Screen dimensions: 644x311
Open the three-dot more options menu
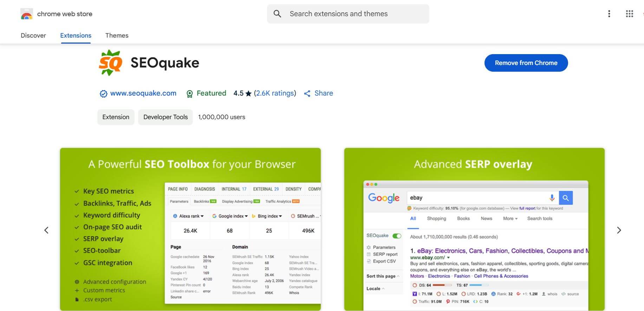(x=609, y=14)
